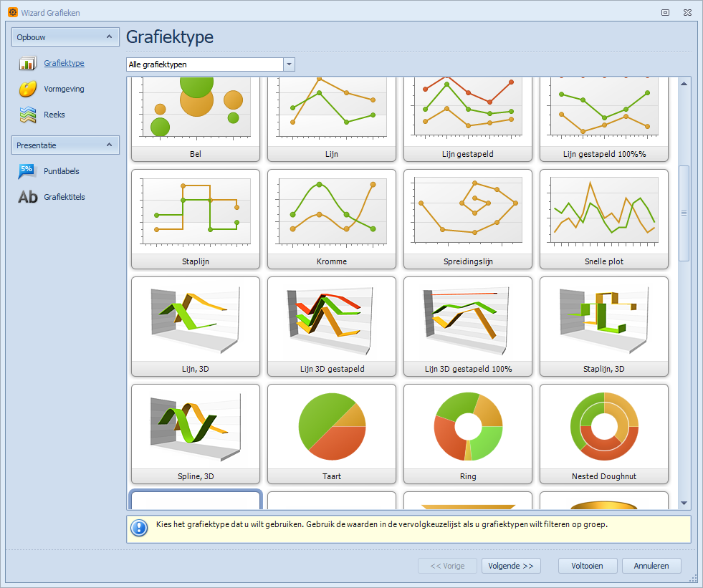Click the Grafiektype sidebar icon
The width and height of the screenshot is (703, 588).
tap(27, 64)
